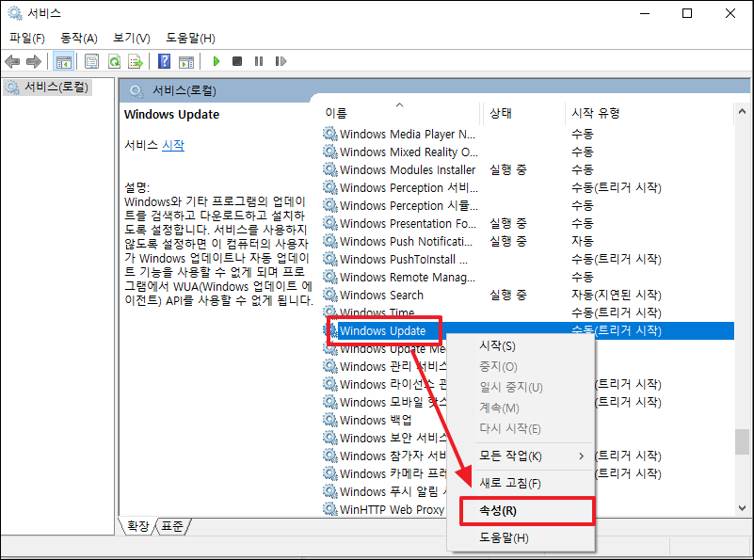Click 실행 중 status of Windows Presentation Fo...

(508, 223)
